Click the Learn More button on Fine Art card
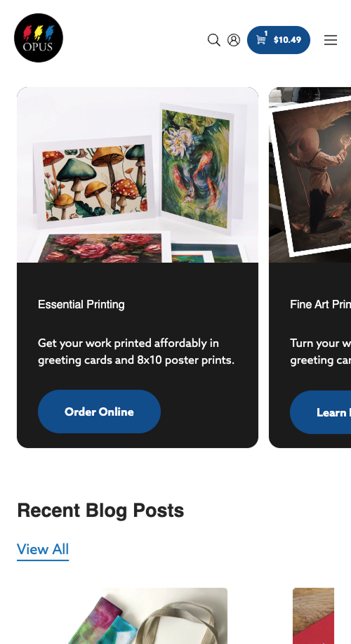The image size is (351, 644). [x=320, y=412]
